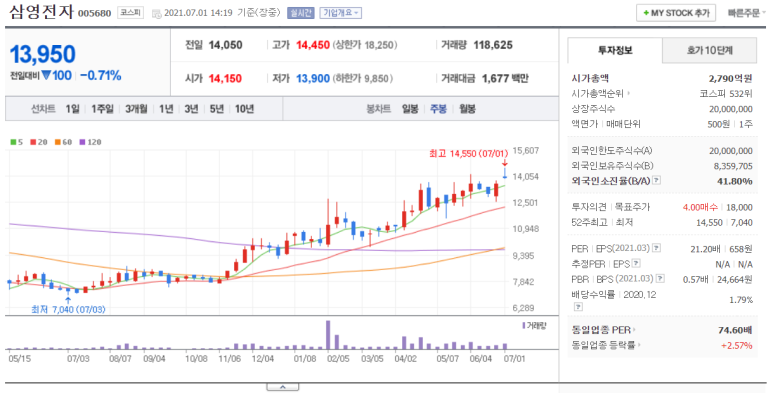Image resolution: width=773 pixels, height=393 pixels.
Task: Open help icon next to PER EPS(2021.03)
Action: [657, 248]
